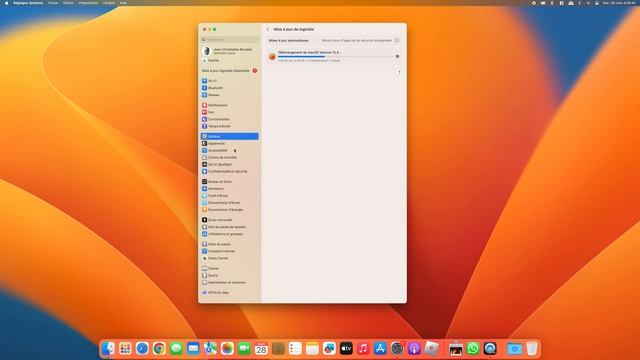Viewport: 640px width, 360px height.
Task: Open the Présentation menu
Action: (88, 3)
